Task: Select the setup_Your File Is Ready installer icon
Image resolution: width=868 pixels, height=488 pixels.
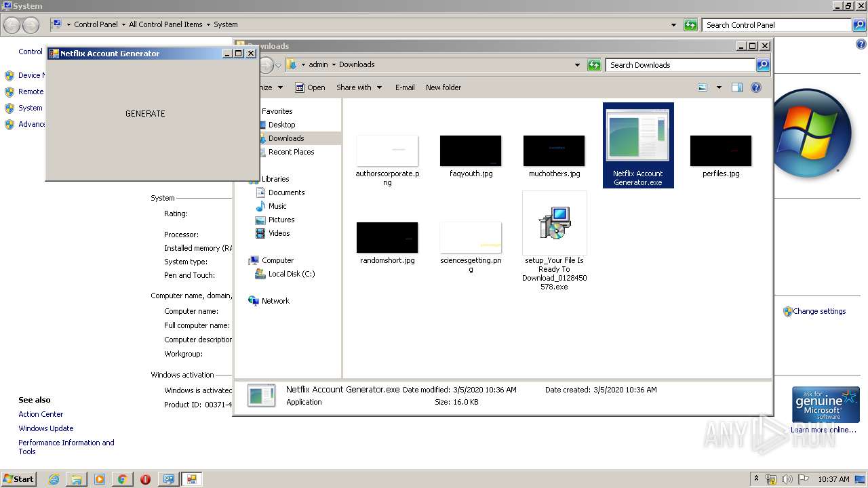Action: pos(555,223)
